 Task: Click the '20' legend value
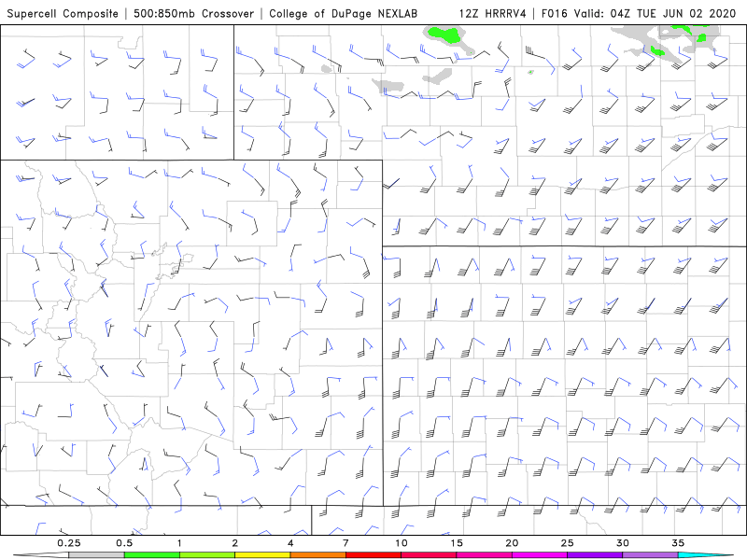tap(512, 543)
